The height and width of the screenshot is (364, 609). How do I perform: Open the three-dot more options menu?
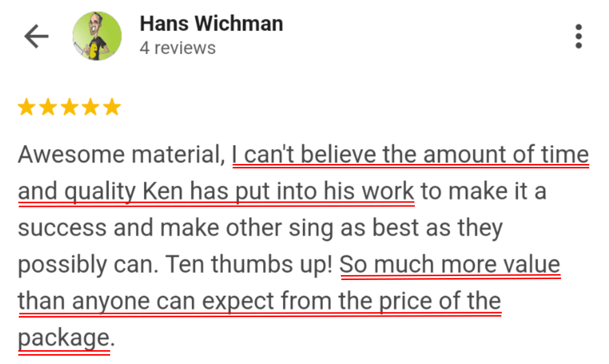click(x=578, y=37)
